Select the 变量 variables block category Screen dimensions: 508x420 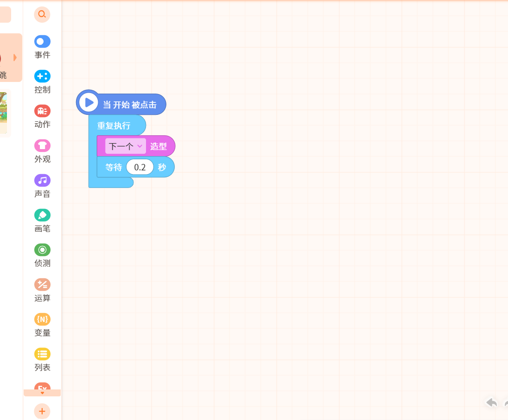tap(43, 325)
